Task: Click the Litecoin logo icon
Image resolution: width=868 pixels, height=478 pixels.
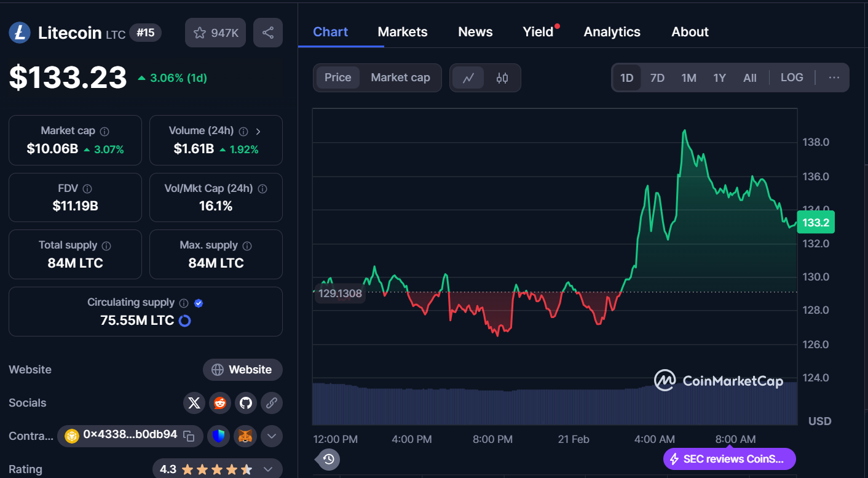Action: coord(20,33)
